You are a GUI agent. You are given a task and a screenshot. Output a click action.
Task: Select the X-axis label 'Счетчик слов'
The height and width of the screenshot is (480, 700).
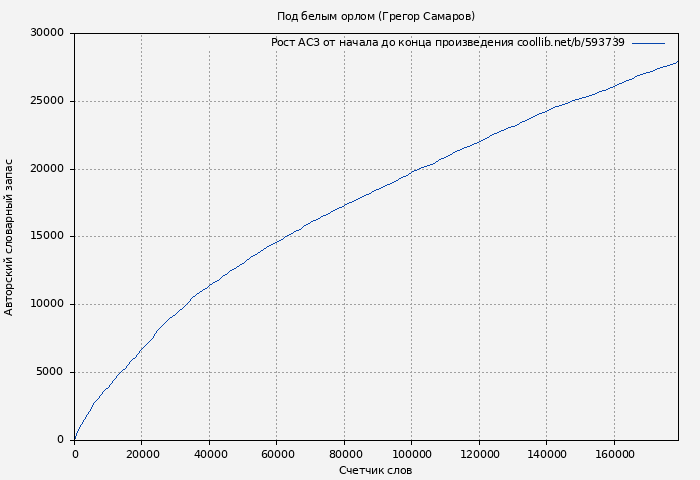point(375,470)
